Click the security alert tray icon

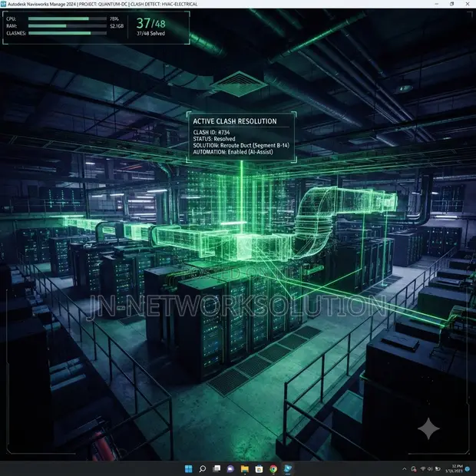pos(414,469)
